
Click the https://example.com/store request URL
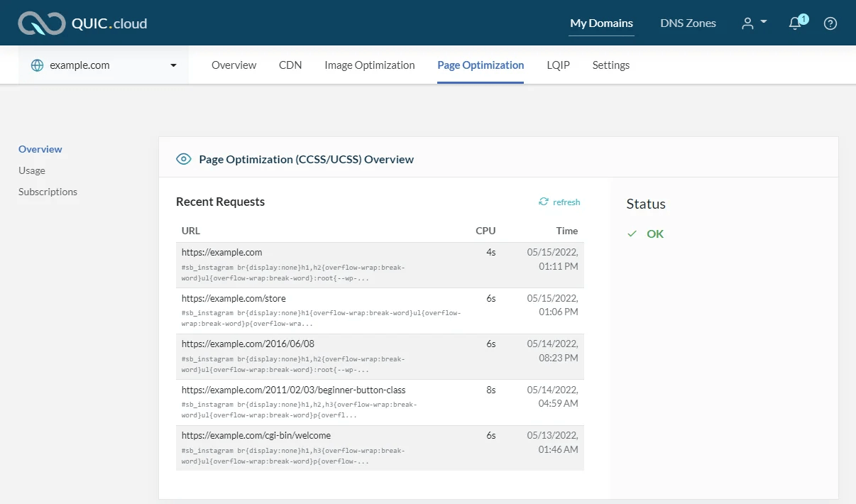click(234, 298)
